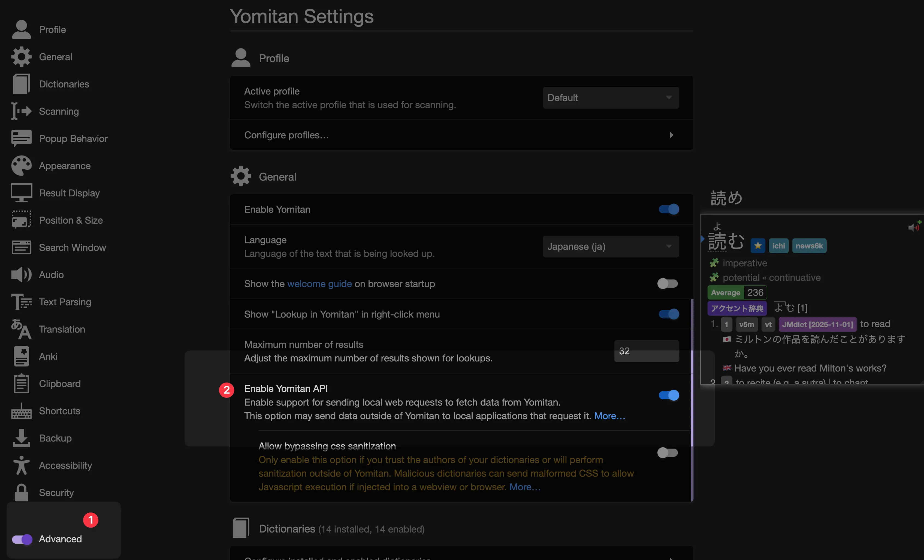924x560 pixels.
Task: Click the Text Parsing icon
Action: pos(21,302)
